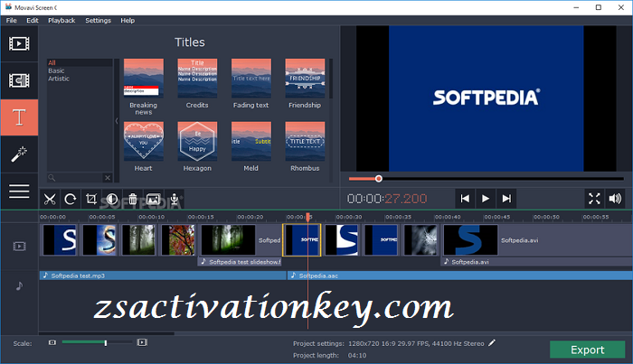Edit project settings pencil icon
The height and width of the screenshot is (364, 633).
pyautogui.click(x=492, y=343)
